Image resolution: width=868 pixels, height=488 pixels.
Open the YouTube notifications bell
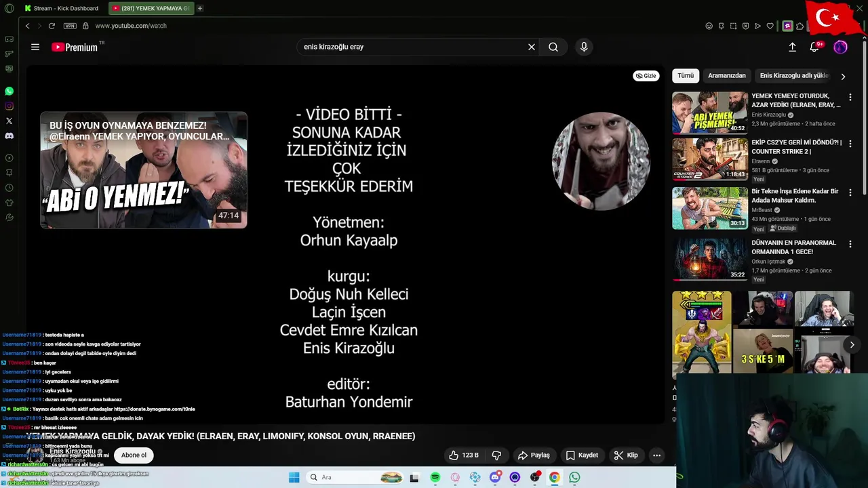coord(815,47)
